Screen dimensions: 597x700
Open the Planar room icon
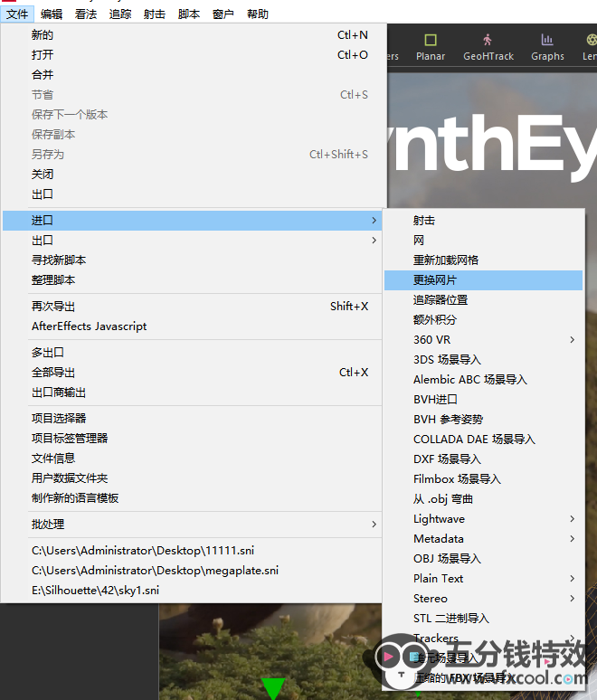tap(431, 47)
